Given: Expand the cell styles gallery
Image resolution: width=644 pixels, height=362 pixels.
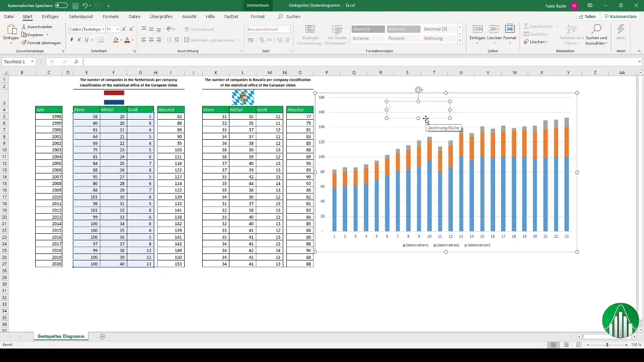Looking at the screenshot, I should [x=460, y=41].
